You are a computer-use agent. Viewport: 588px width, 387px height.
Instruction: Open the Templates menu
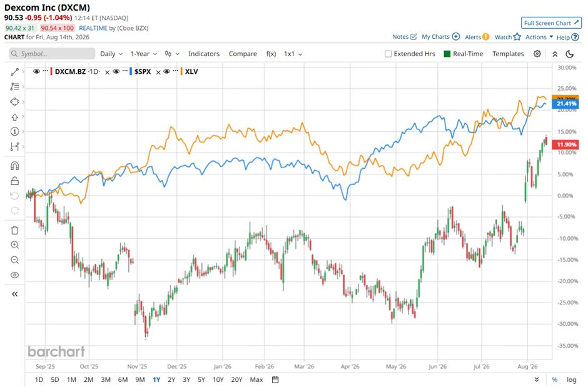click(x=508, y=54)
